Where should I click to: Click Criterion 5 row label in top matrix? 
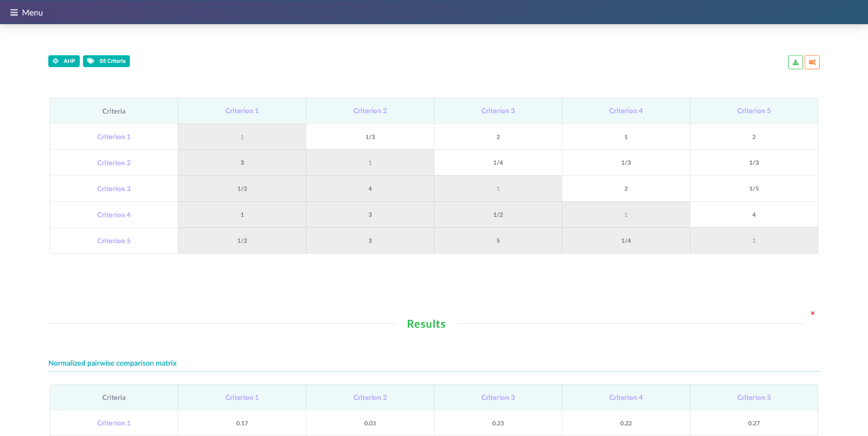[114, 241]
